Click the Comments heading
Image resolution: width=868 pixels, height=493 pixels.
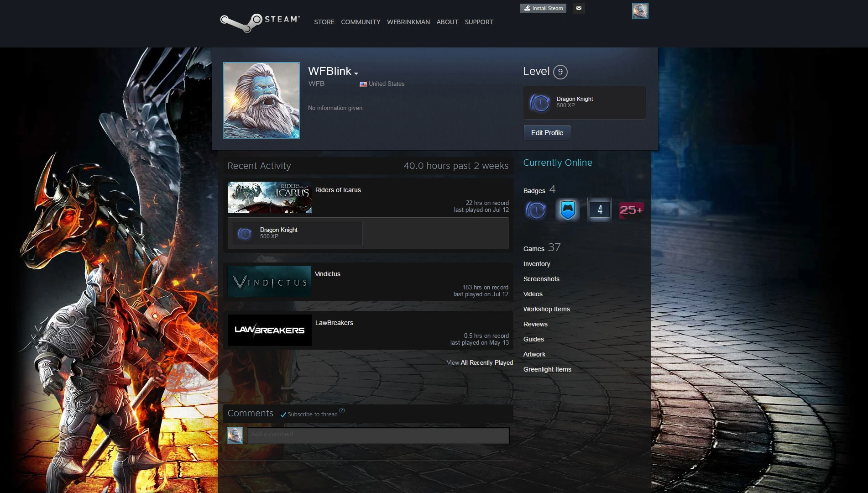coord(251,413)
